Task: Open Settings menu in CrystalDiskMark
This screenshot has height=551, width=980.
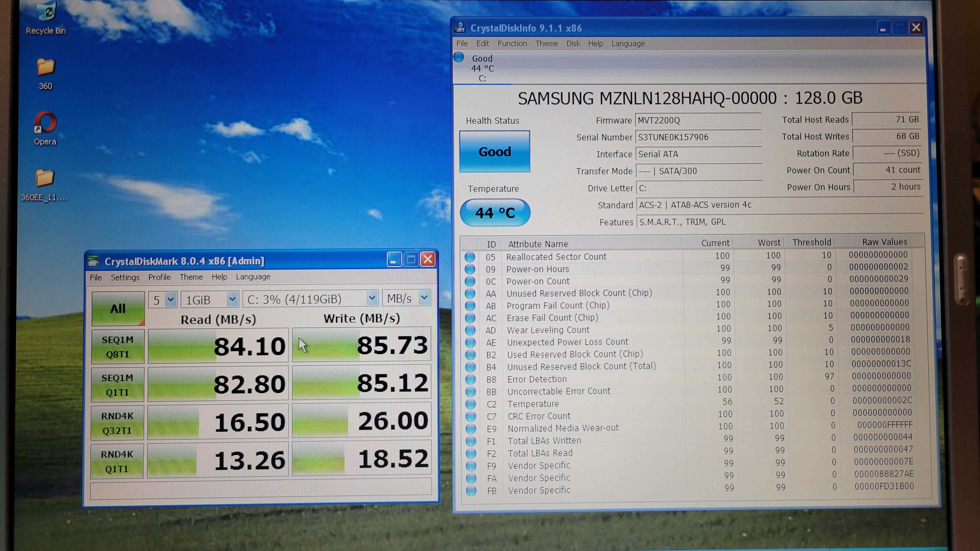Action: pyautogui.click(x=125, y=277)
